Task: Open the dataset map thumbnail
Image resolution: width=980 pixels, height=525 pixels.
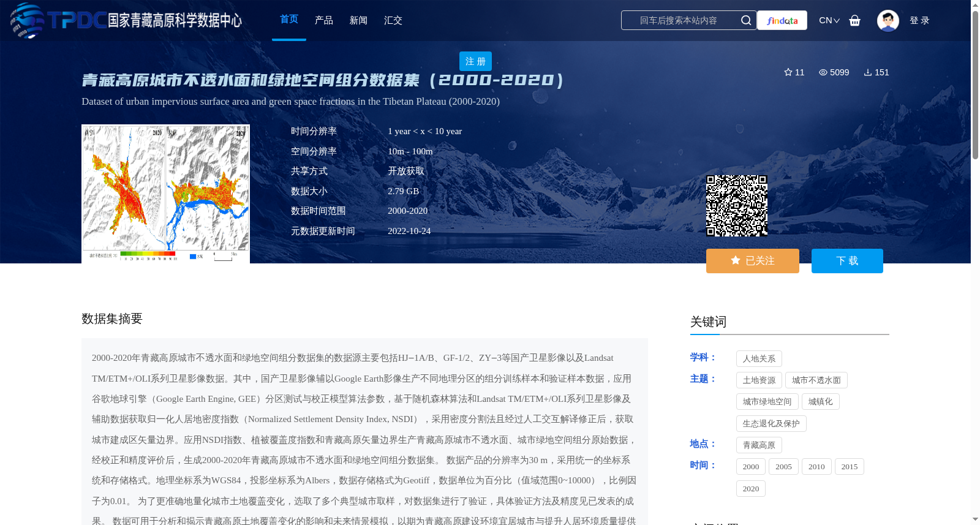Action: pos(165,194)
